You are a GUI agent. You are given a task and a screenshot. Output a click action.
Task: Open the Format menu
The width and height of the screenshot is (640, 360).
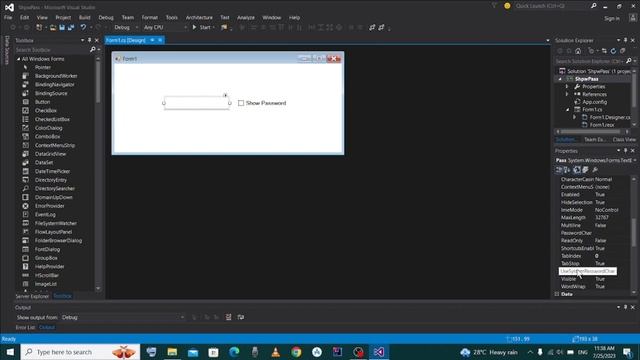[149, 18]
